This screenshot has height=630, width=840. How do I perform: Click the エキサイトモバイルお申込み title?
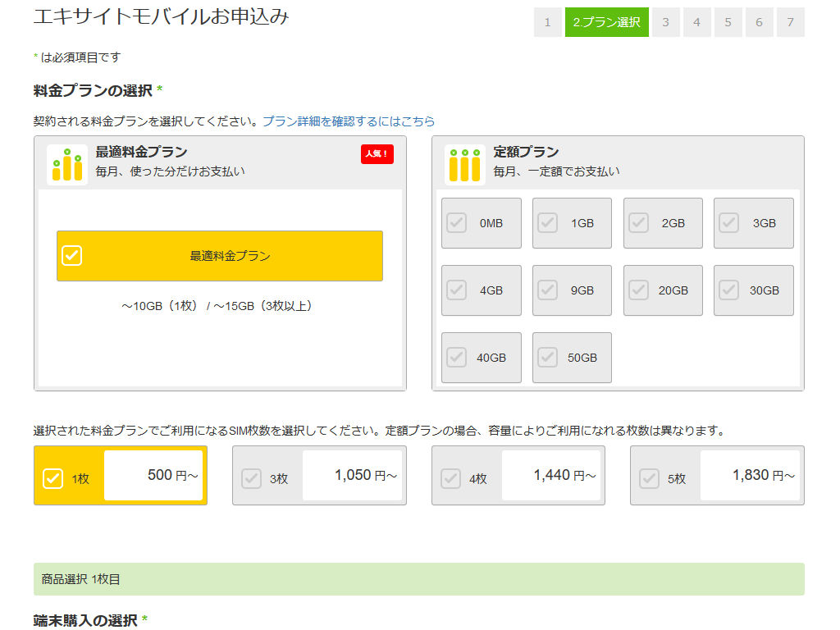(161, 16)
